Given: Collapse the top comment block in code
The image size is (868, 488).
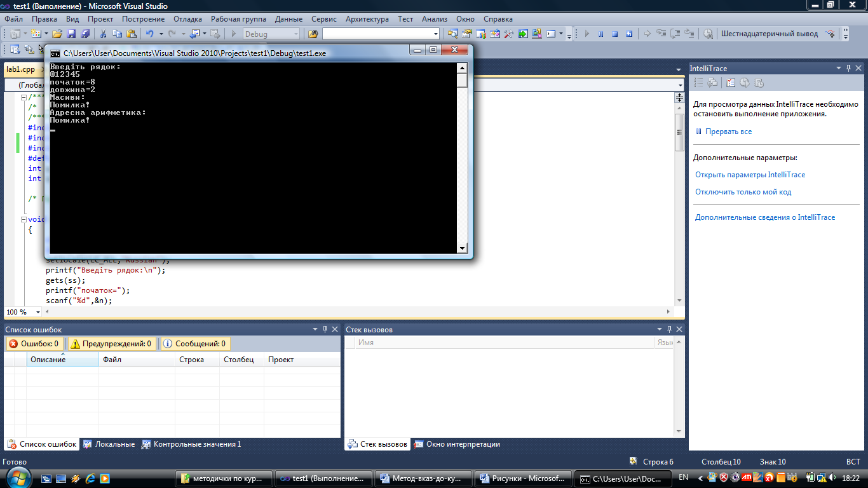Looking at the screenshot, I should [24, 97].
